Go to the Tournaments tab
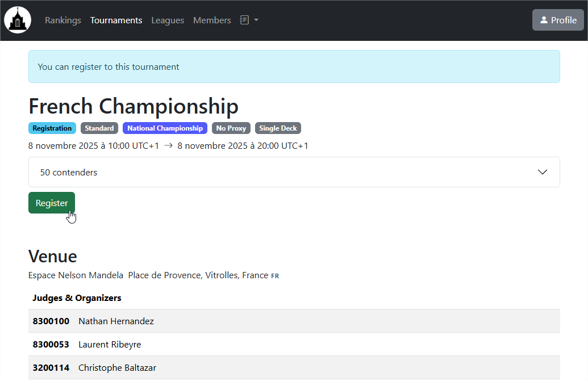Screen dimensions: 588x381 click(x=116, y=20)
